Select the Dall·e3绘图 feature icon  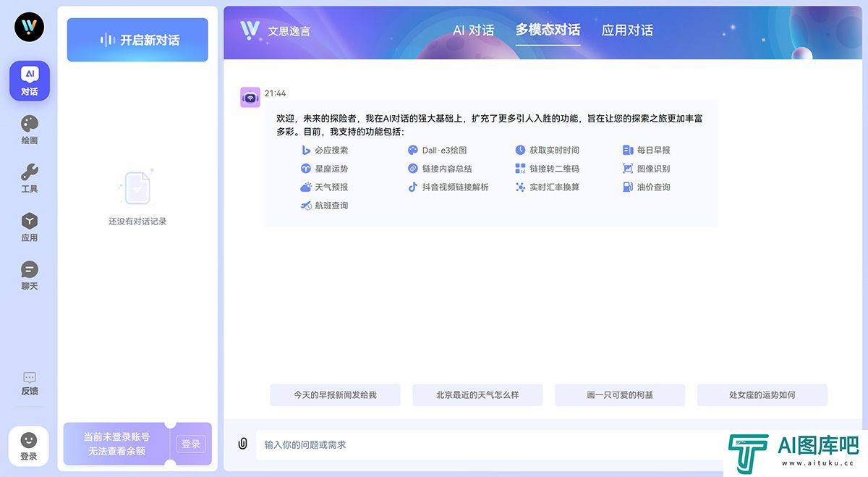pyautogui.click(x=413, y=150)
